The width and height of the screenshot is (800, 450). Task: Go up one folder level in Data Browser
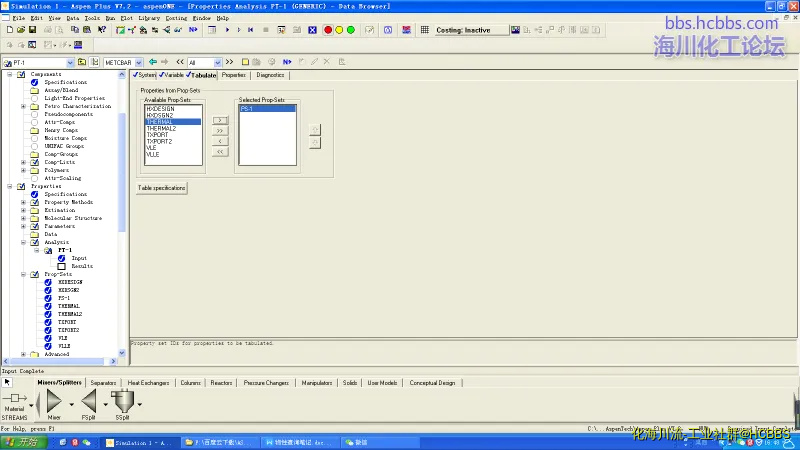[x=82, y=62]
